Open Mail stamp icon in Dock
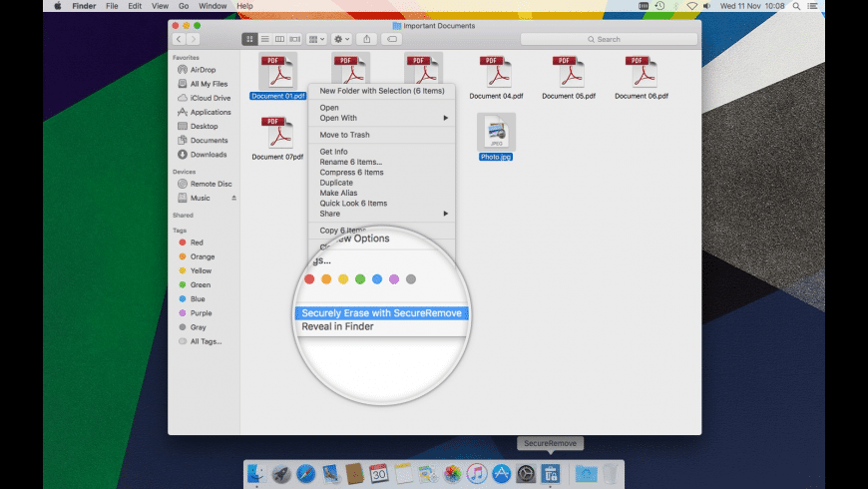 pyautogui.click(x=330, y=473)
